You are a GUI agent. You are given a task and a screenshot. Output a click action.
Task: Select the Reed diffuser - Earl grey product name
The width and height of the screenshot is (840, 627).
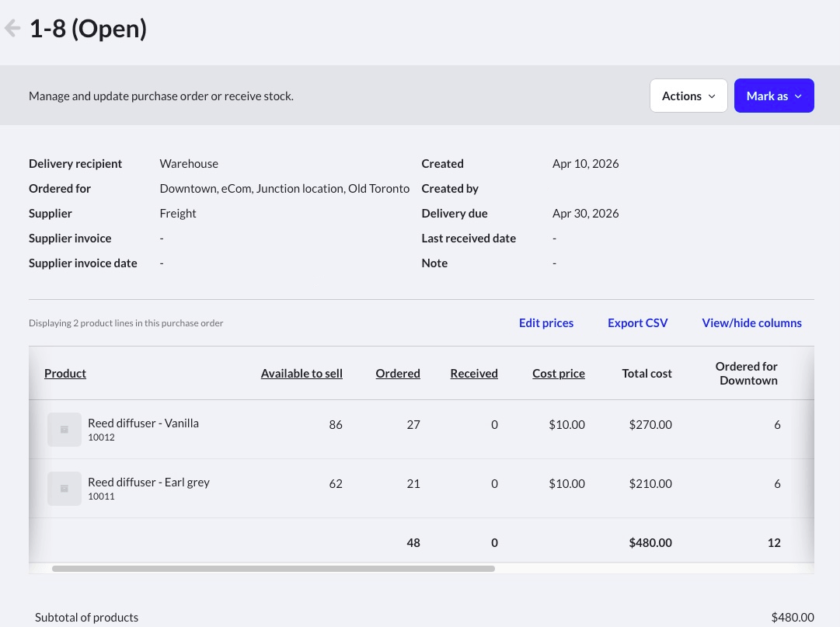148,482
